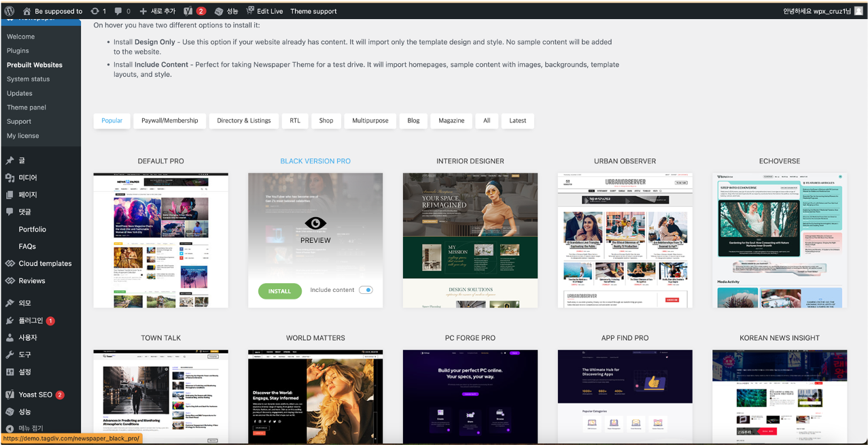Open the Default Pro demo thumbnail

click(160, 240)
